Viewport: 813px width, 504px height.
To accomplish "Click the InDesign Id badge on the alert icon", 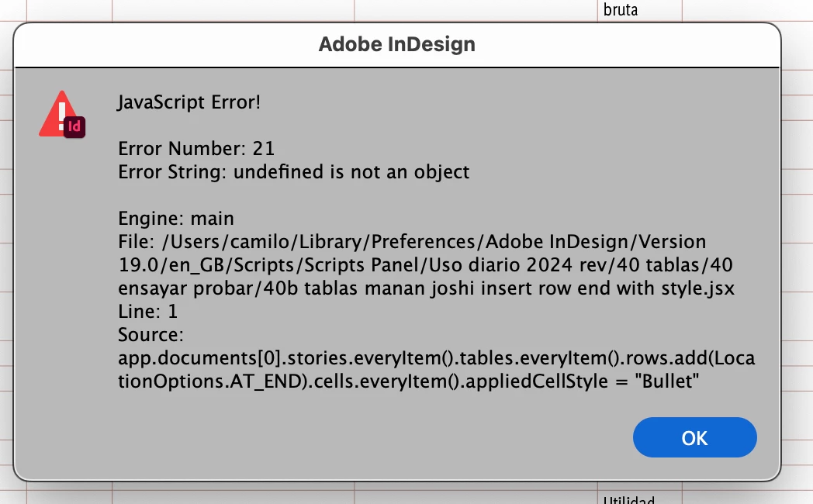I will (74, 126).
